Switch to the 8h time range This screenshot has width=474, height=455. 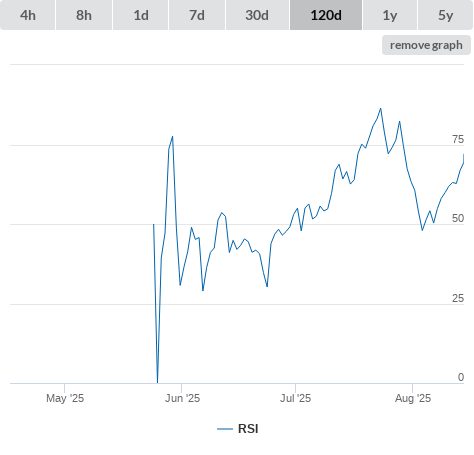pyautogui.click(x=84, y=15)
